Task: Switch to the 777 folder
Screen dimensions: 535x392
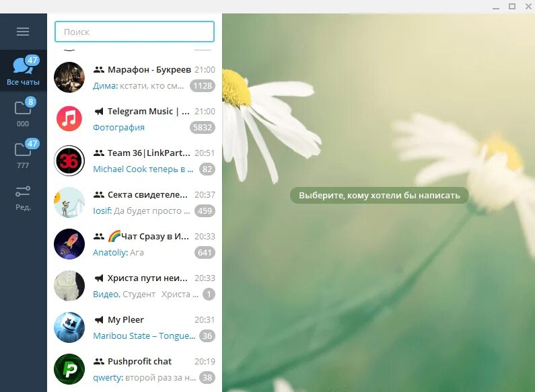Action: tap(23, 155)
